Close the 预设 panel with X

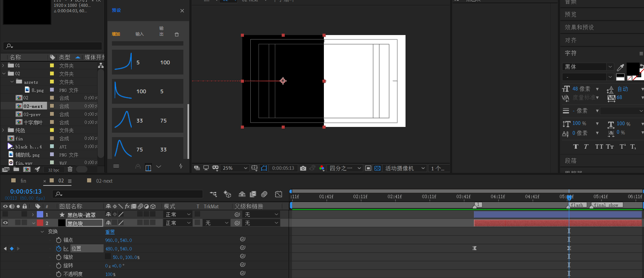[182, 11]
